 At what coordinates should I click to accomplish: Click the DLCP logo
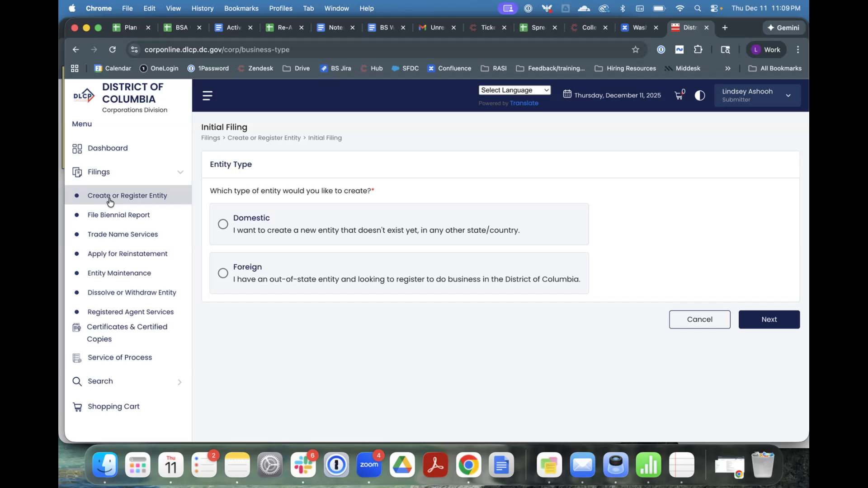[84, 95]
